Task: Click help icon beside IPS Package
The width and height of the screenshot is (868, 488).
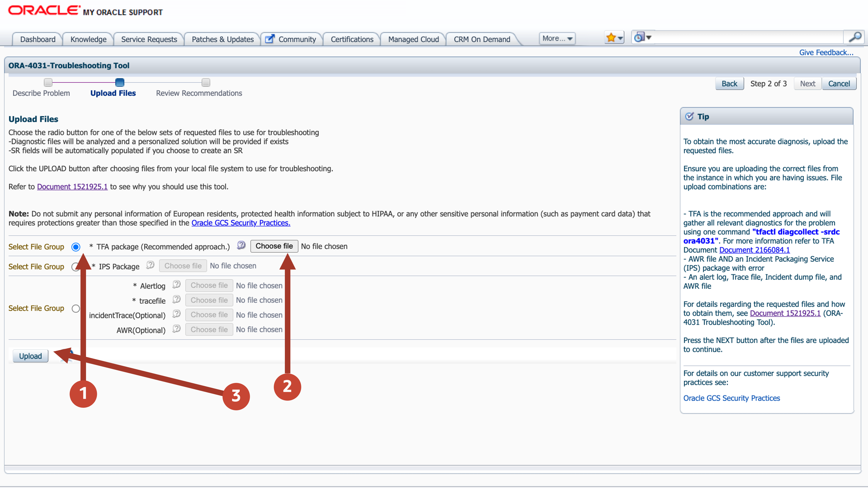Action: pos(150,265)
